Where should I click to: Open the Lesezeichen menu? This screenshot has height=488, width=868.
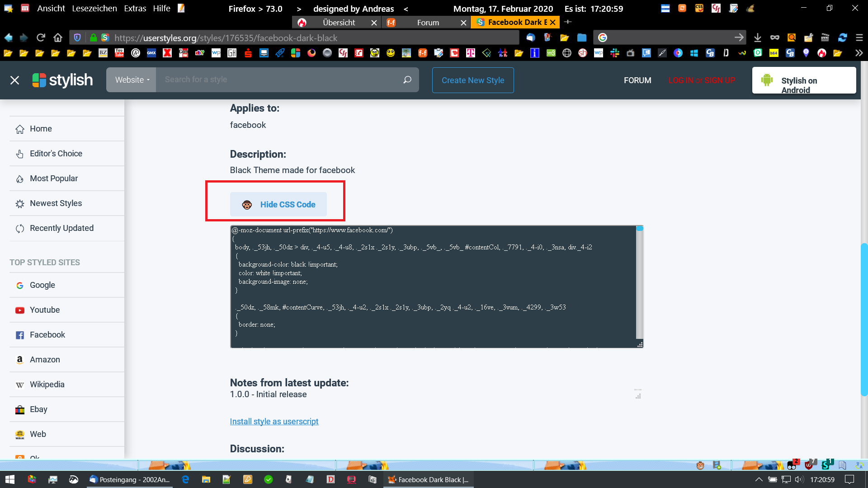(94, 9)
